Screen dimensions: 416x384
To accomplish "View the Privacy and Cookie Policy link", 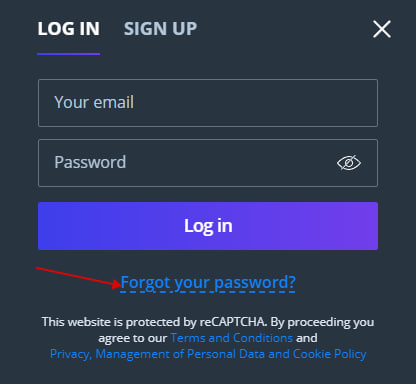I will 208,354.
